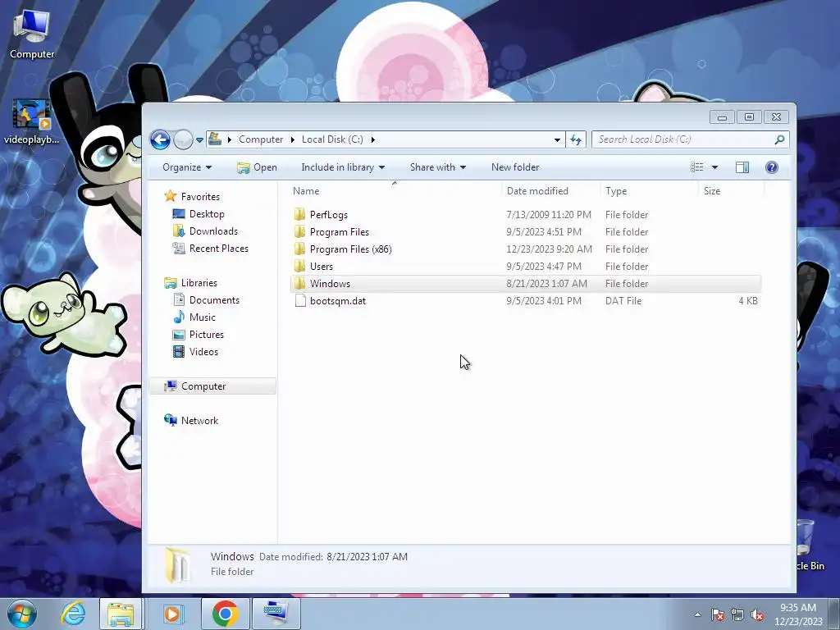Screen dimensions: 840x630
Task: Sort by Size column header
Action: 712,190
